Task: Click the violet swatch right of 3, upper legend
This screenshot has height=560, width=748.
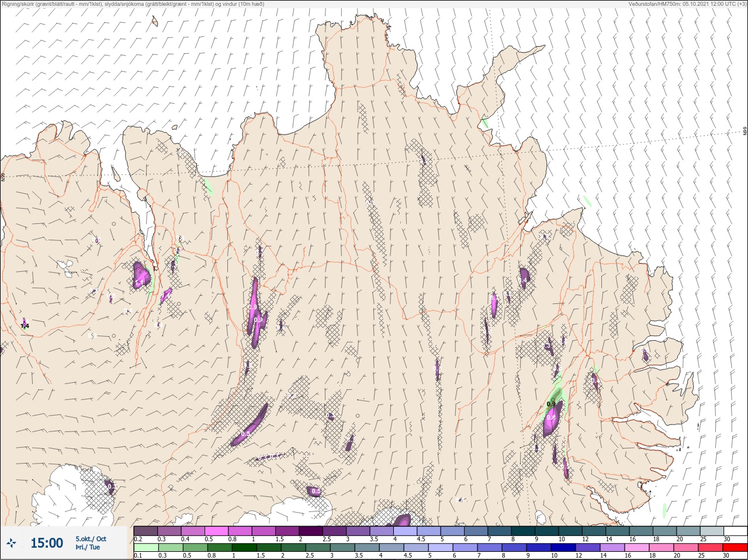Action: point(359,531)
